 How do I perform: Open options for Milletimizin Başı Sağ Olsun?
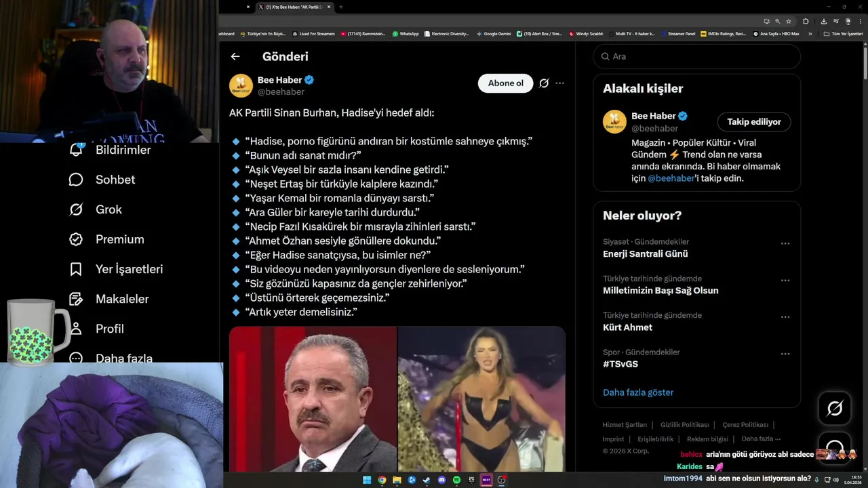tap(785, 280)
